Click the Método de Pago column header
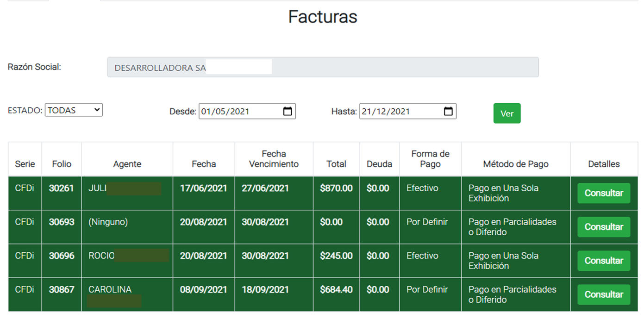This screenshot has height=319, width=644. (x=515, y=164)
